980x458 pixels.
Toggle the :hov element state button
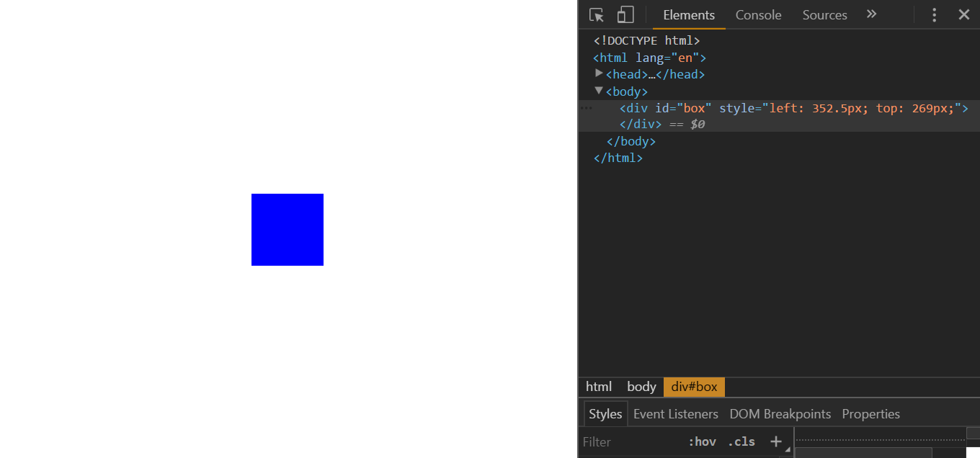coord(702,441)
